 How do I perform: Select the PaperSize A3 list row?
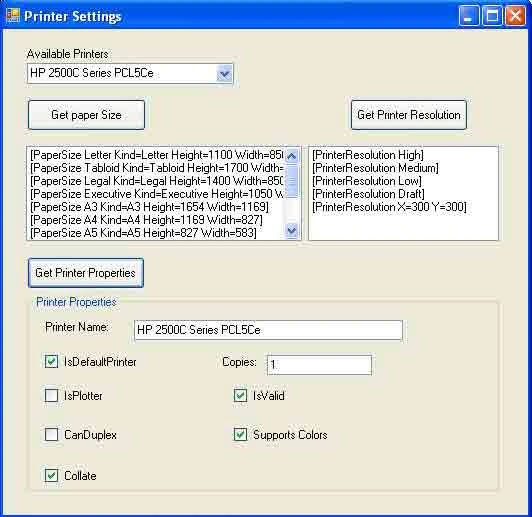pyautogui.click(x=156, y=207)
